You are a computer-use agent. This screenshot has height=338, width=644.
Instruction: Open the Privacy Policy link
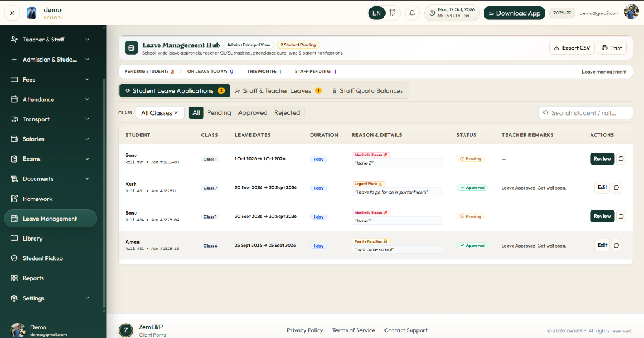pos(305,330)
